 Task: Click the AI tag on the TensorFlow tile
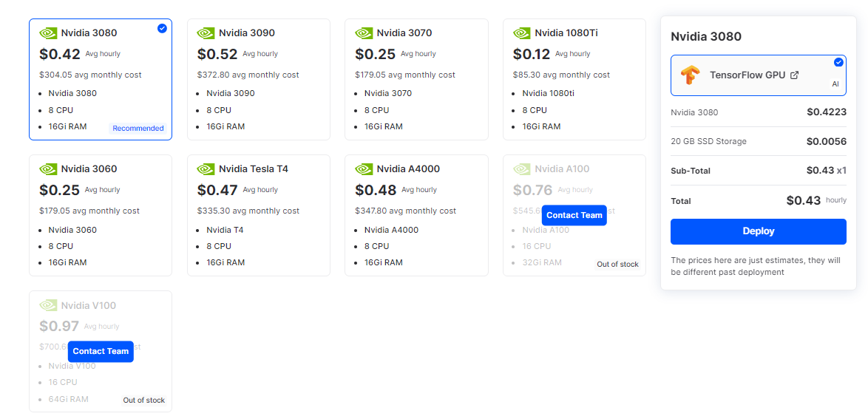[x=836, y=84]
